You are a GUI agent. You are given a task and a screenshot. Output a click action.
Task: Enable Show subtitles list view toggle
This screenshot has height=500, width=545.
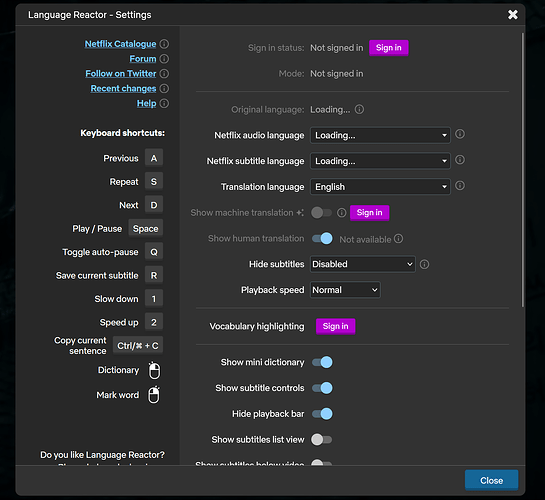click(x=322, y=440)
